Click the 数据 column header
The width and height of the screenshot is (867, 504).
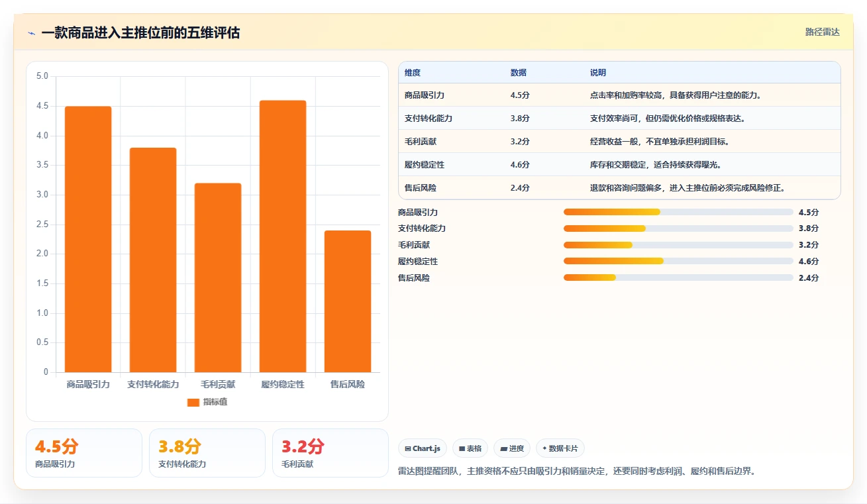[519, 73]
